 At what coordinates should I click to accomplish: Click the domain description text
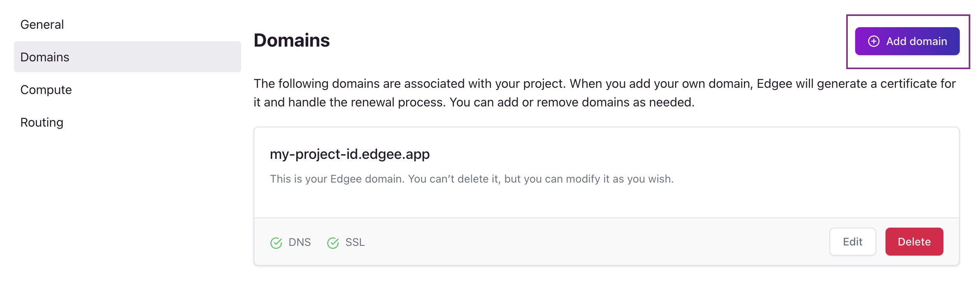click(472, 179)
